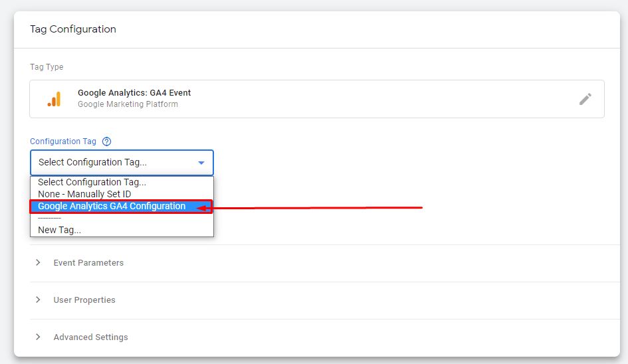Click the dashed separator line in dropdown list
The height and width of the screenshot is (364, 628).
click(x=50, y=219)
